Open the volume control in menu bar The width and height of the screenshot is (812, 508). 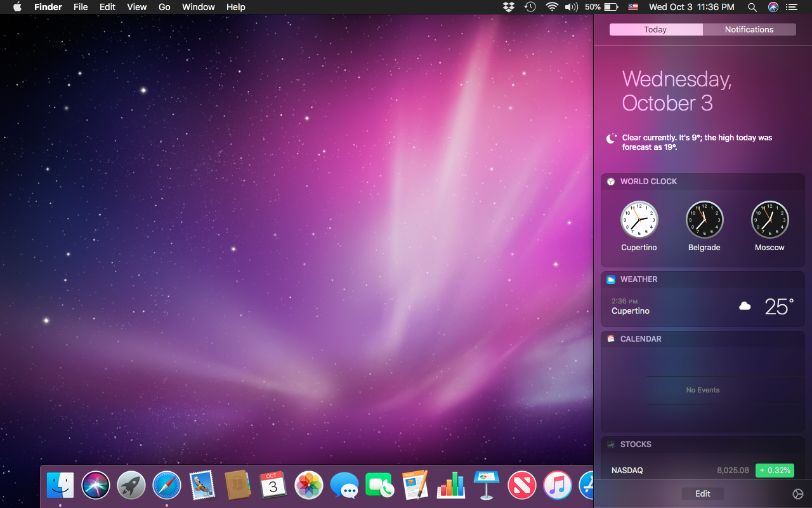coord(572,7)
